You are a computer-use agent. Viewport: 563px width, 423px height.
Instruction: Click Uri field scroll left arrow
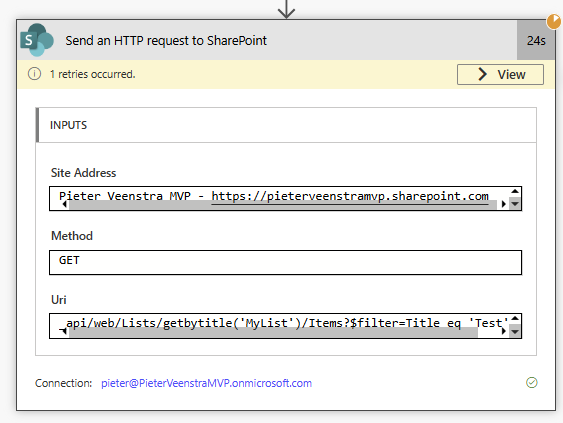click(x=63, y=331)
